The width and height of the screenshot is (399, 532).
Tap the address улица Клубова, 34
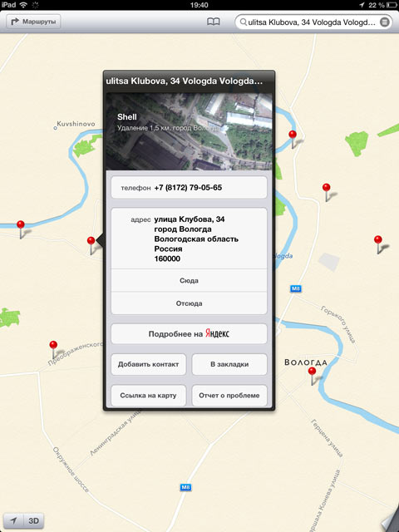click(x=189, y=239)
